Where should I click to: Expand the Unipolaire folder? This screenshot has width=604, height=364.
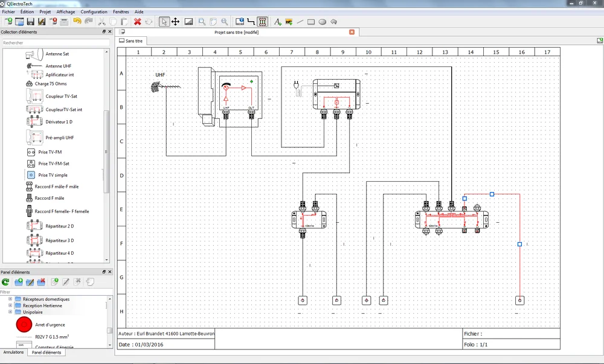pyautogui.click(x=10, y=312)
